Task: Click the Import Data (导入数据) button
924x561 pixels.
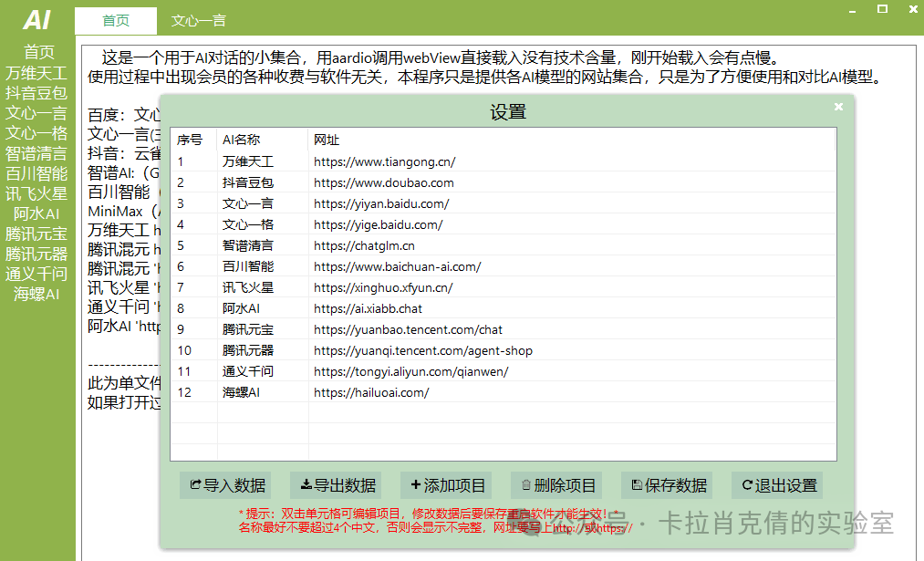Action: (x=226, y=485)
